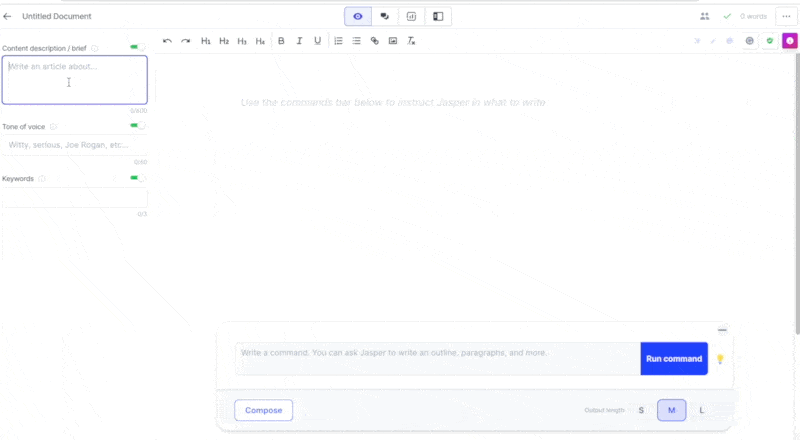Click the faint globe icon in toolbar
The width and height of the screenshot is (800, 440).
coord(730,41)
